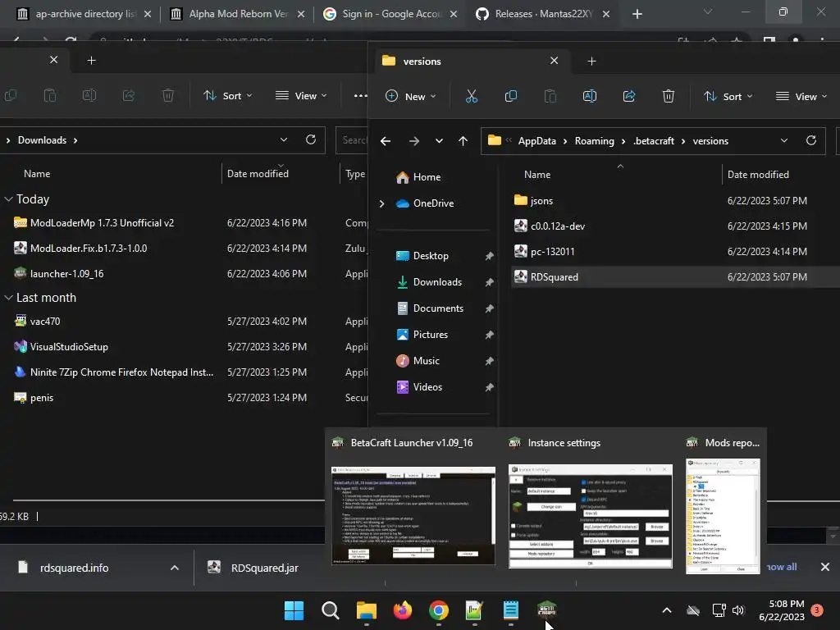Viewport: 840px width, 630px height.
Task: Open Windows taskbar search
Action: click(x=330, y=610)
